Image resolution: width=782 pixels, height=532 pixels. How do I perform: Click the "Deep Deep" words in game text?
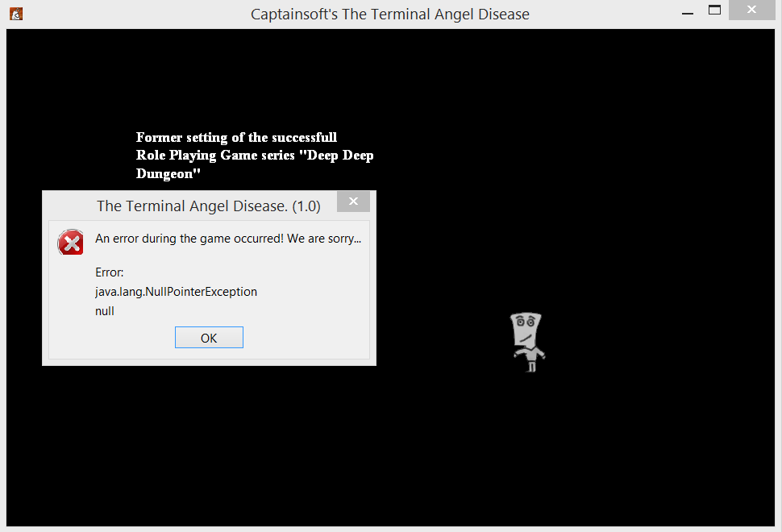340,155
